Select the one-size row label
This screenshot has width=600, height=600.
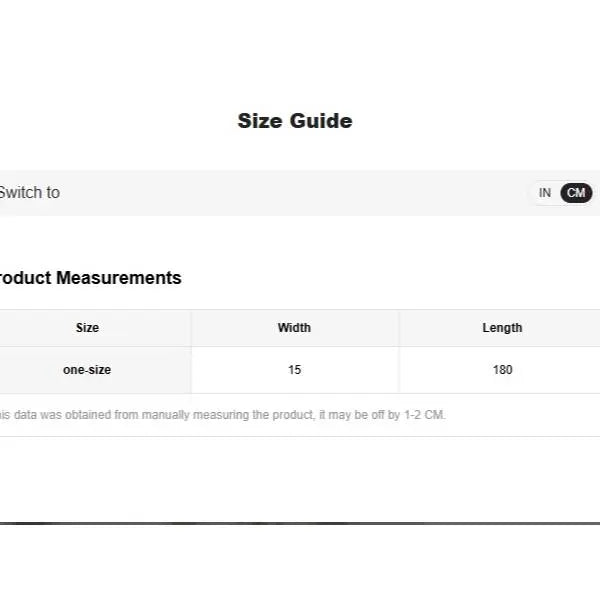click(87, 370)
